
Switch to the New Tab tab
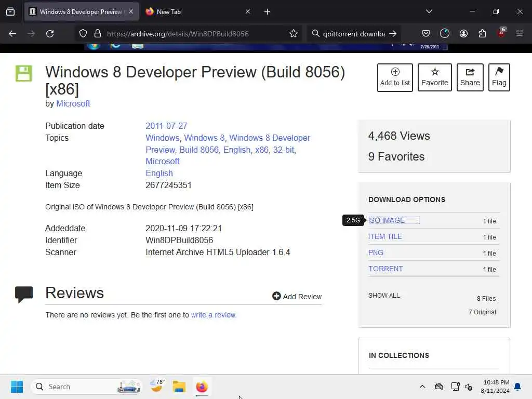tap(198, 12)
